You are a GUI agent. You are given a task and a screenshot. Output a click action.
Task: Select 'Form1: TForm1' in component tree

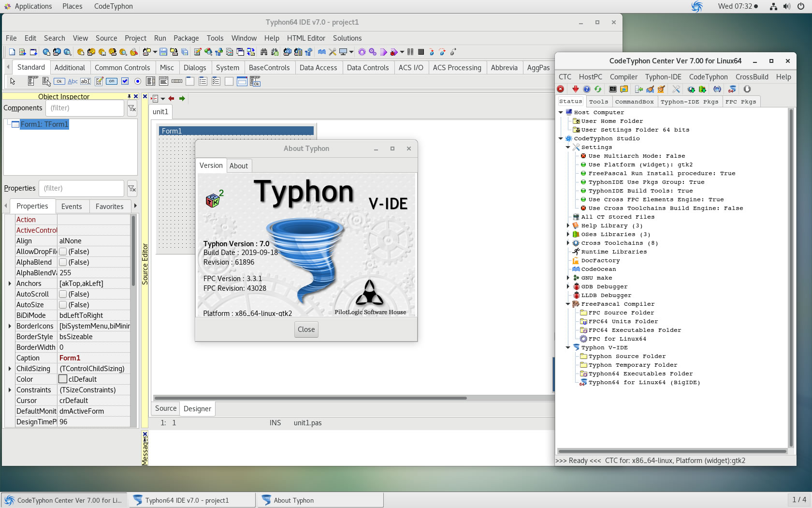click(44, 124)
